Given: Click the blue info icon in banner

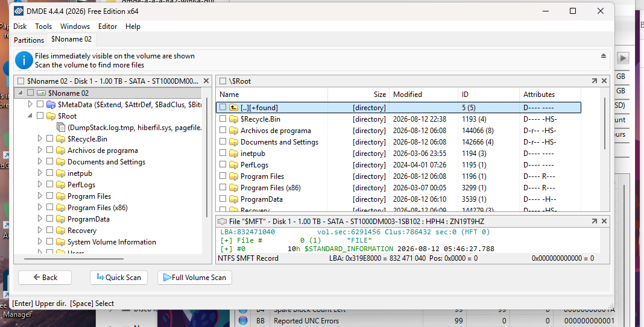Looking at the screenshot, I should [x=24, y=60].
